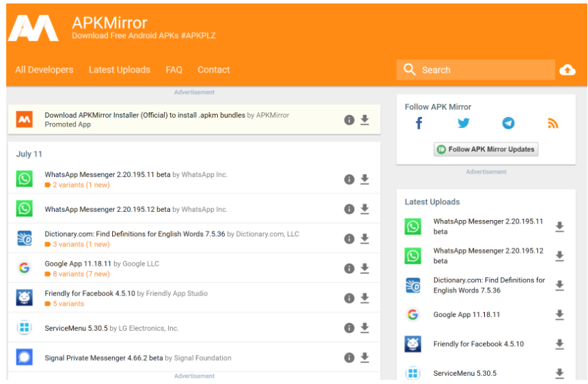
Task: Click WhatsApp Inc. developer on 2.20.195.11 row
Action: tap(204, 174)
